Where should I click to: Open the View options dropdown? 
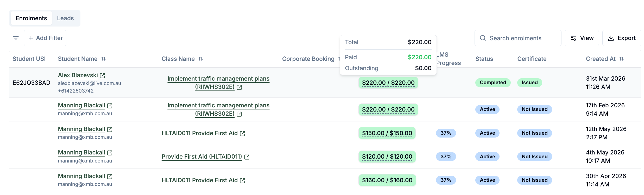(582, 38)
